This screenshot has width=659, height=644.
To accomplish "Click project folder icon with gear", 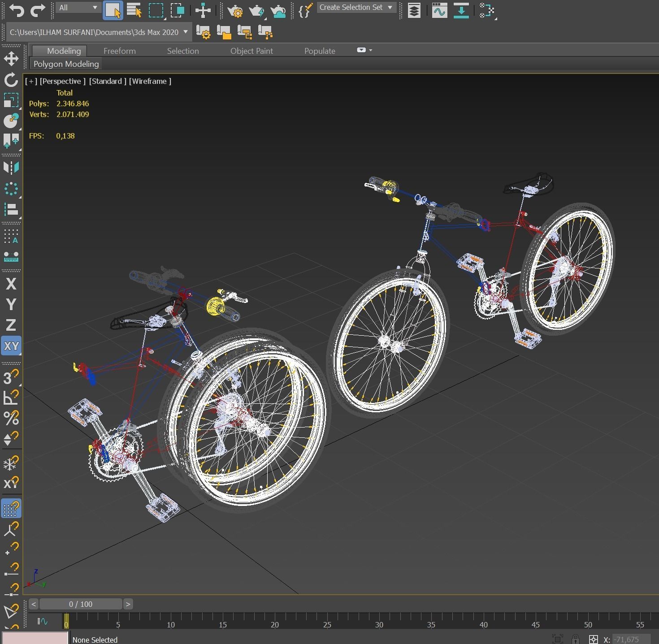I will 203,32.
